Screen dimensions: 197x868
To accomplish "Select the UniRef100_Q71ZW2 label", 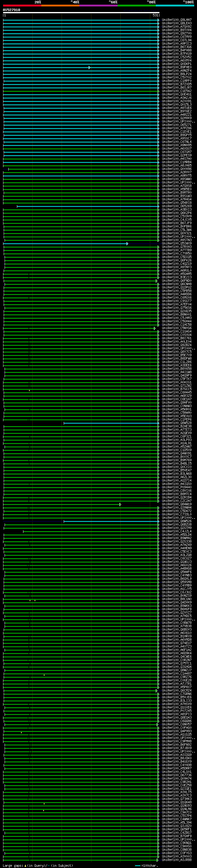I will pyautogui.click(x=177, y=386).
